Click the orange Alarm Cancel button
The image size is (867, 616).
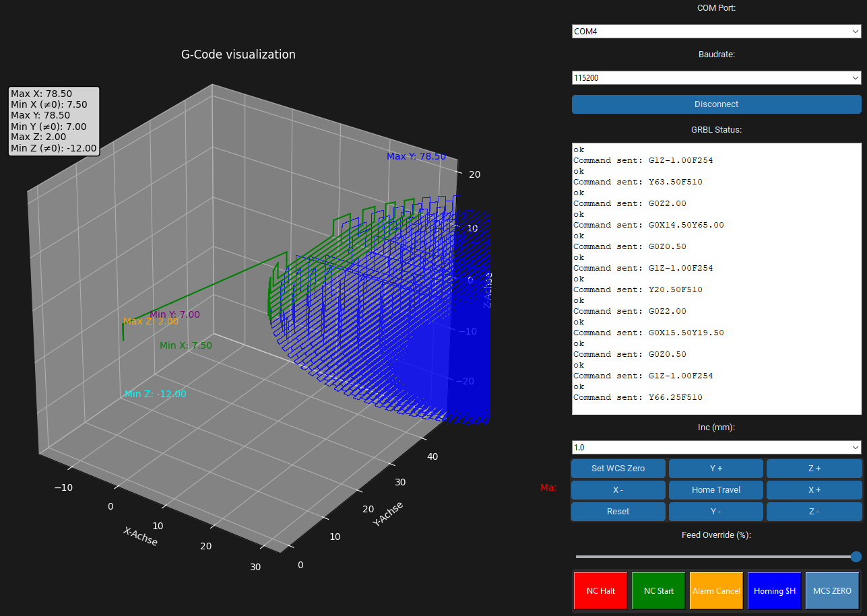tap(716, 591)
